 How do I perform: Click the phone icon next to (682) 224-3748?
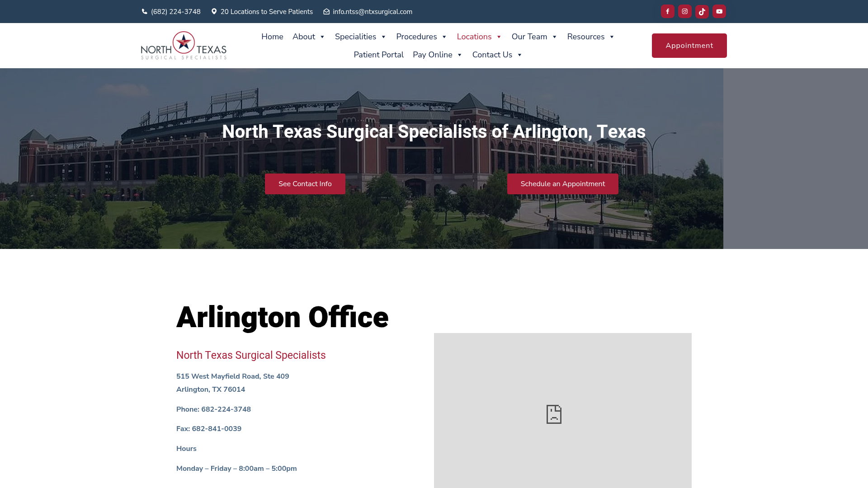point(144,11)
